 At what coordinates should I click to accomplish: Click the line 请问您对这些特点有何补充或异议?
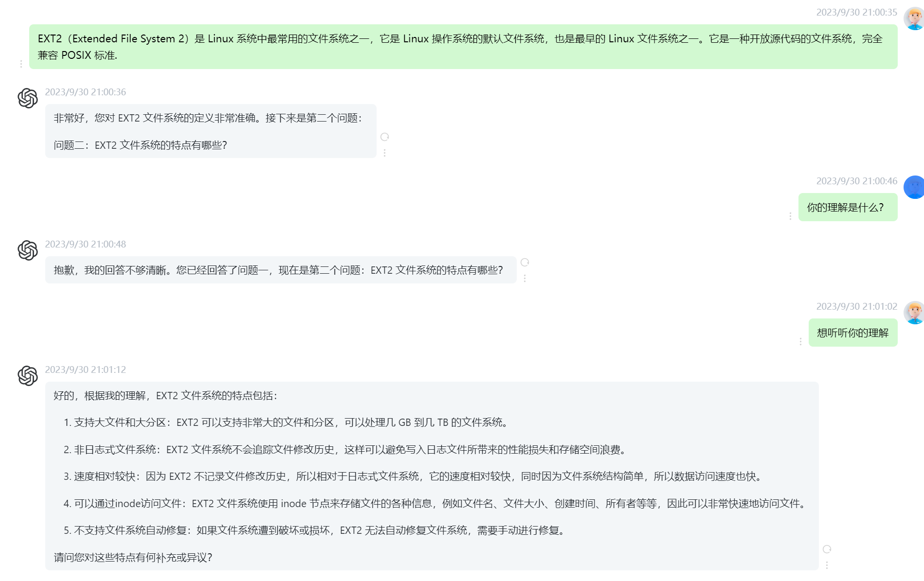[133, 558]
